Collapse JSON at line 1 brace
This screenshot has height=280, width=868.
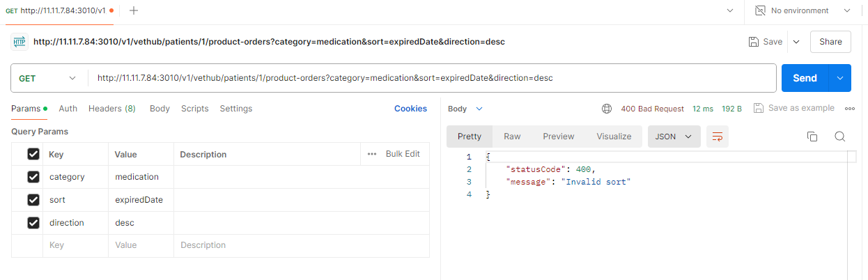point(488,157)
